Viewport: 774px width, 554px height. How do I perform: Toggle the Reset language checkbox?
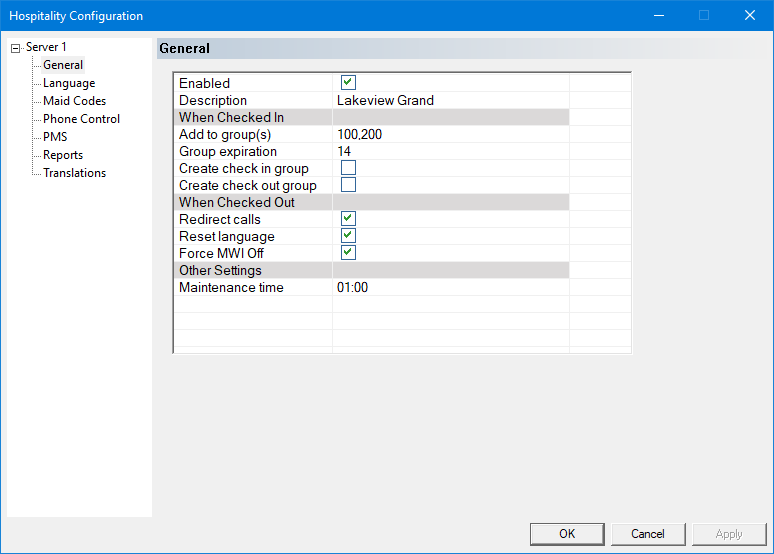point(348,236)
